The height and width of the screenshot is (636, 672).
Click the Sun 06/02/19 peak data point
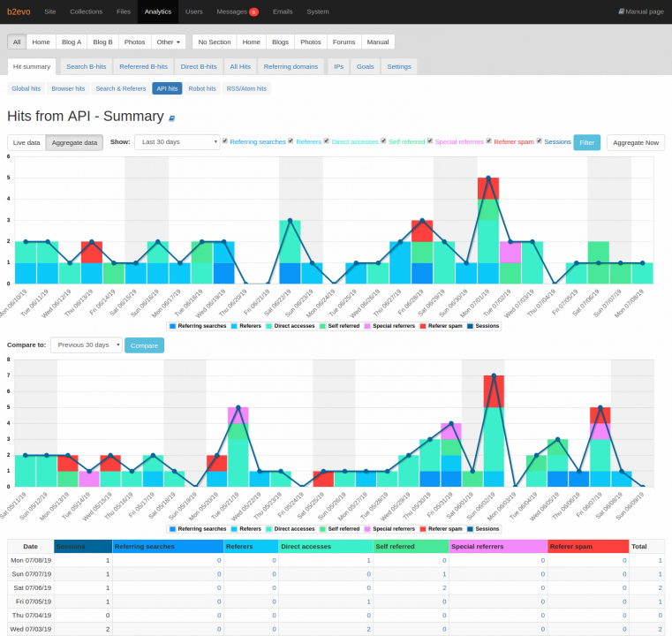point(494,375)
